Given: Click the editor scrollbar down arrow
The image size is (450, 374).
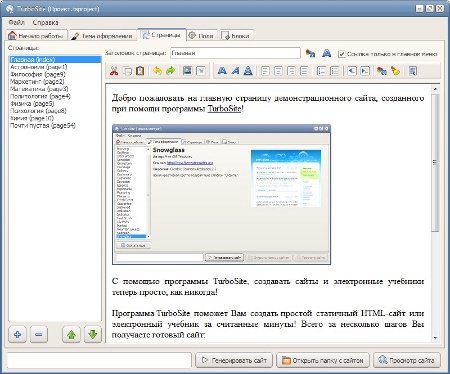Looking at the screenshot, I should [x=435, y=338].
